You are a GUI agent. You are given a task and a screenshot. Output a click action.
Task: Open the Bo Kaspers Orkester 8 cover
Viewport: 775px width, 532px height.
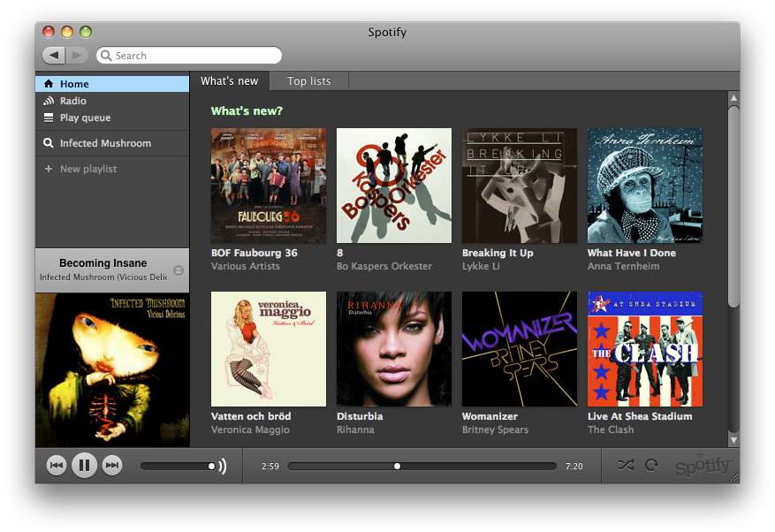coord(394,186)
